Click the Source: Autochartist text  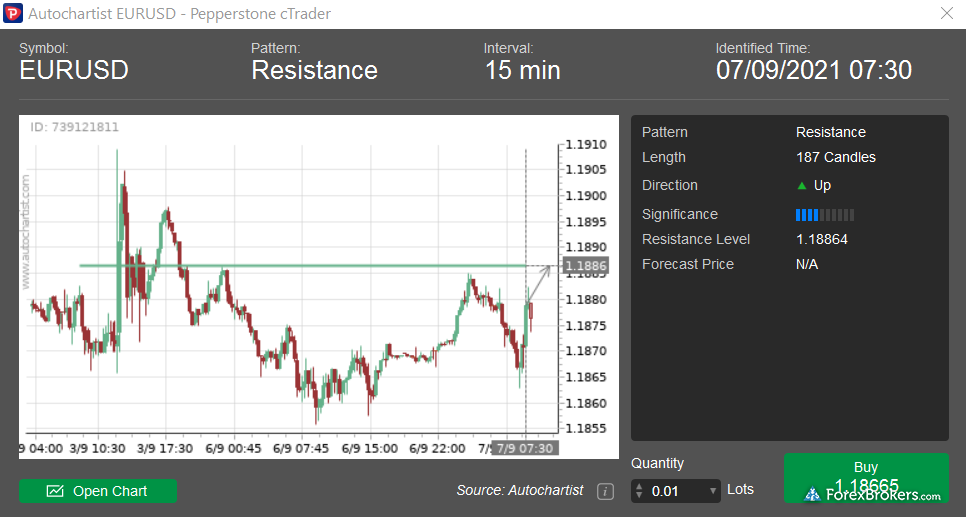(519, 491)
